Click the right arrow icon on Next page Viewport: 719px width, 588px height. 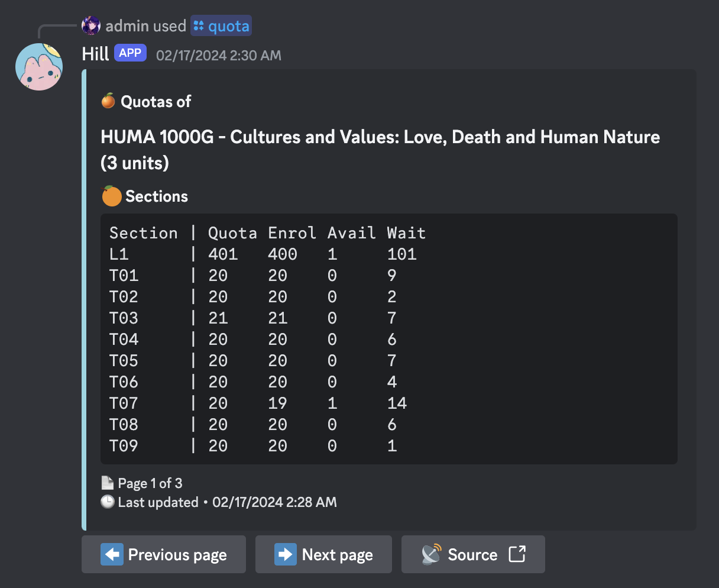click(x=285, y=554)
